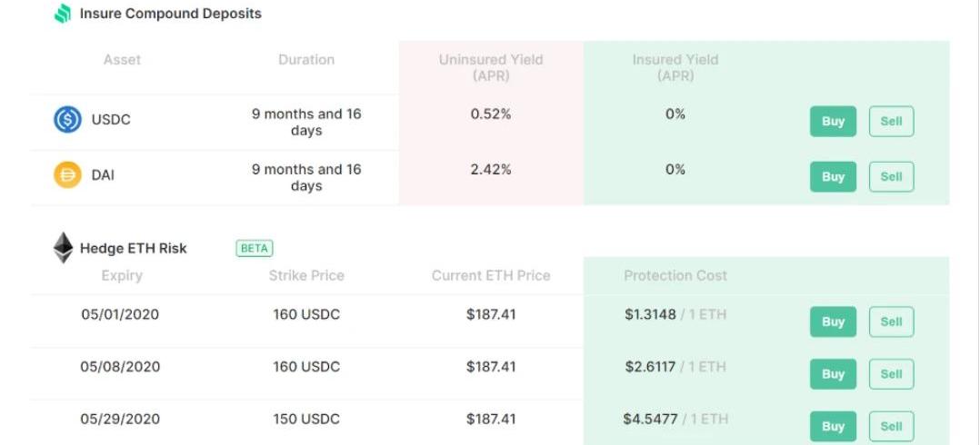Click the BETA badge
The width and height of the screenshot is (980, 445).
(255, 249)
